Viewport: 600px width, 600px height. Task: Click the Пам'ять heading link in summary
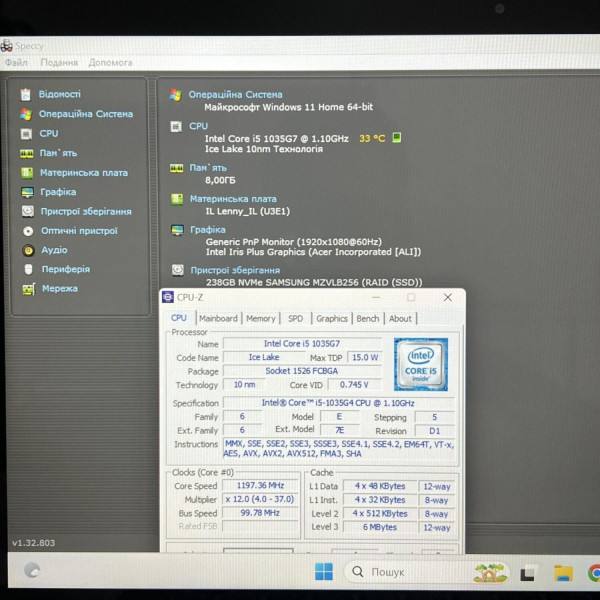(208, 168)
